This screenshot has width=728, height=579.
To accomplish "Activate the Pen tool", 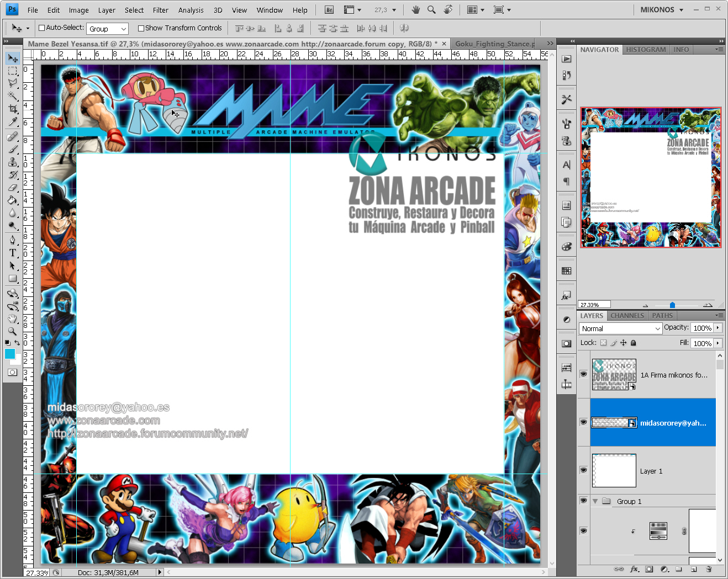I will click(x=13, y=240).
